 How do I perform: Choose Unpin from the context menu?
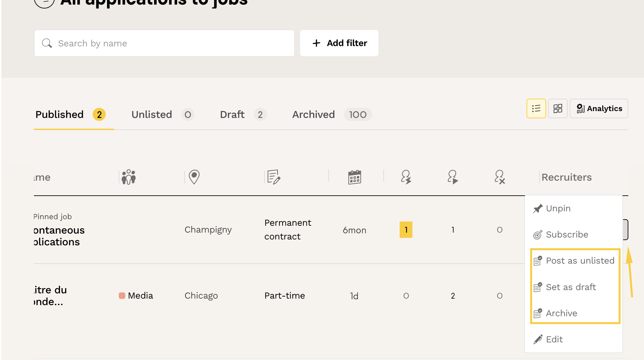pos(558,208)
